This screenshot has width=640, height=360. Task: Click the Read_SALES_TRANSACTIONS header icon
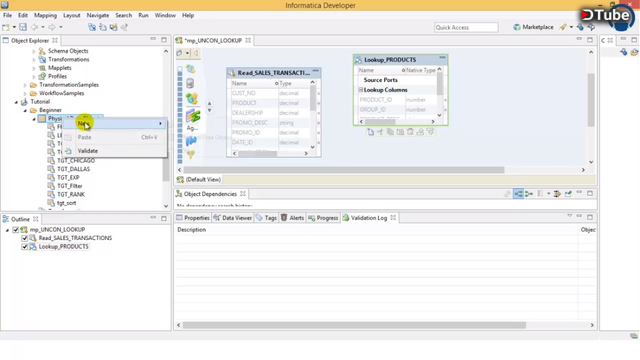click(x=232, y=73)
